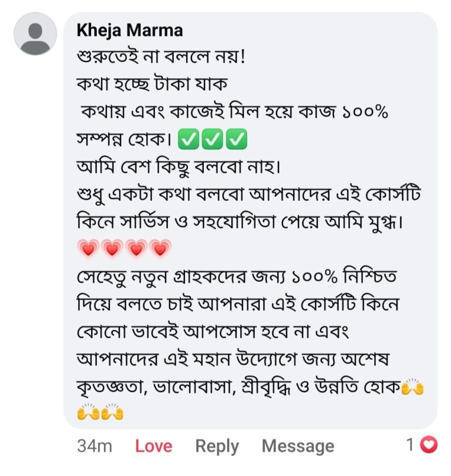Image resolution: width=451 pixels, height=476 pixels.
Task: Click the fourth pink heart emoji
Action: click(160, 249)
